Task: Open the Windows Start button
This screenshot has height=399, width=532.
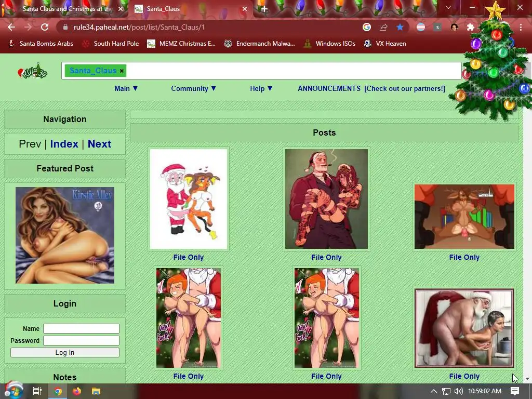Action: coord(14,391)
